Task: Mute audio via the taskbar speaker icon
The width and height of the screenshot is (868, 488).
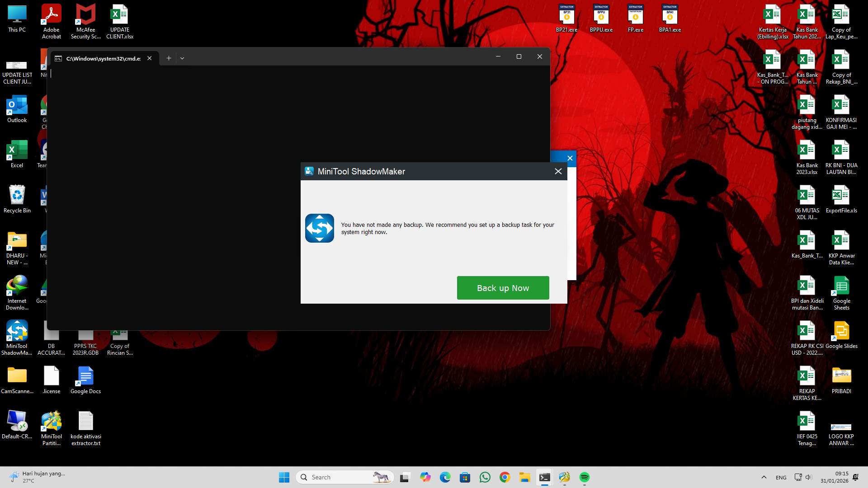Action: pyautogui.click(x=808, y=477)
